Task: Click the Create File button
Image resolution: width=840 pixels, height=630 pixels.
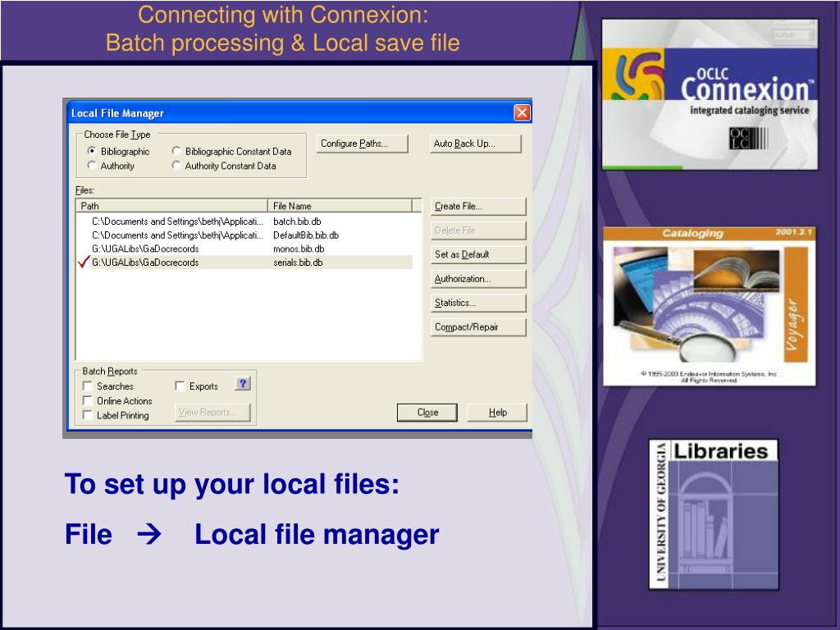Action: (x=478, y=206)
